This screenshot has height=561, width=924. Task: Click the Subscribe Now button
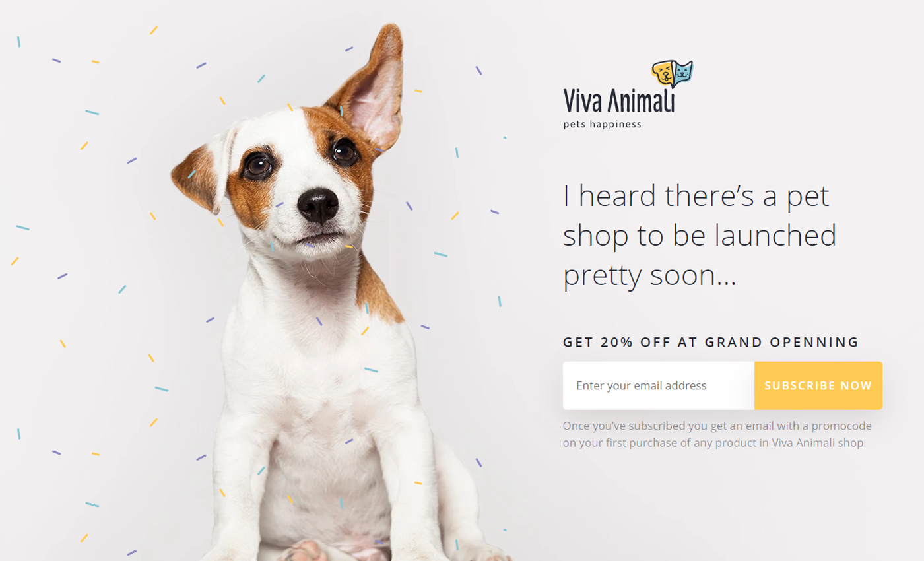[818, 385]
